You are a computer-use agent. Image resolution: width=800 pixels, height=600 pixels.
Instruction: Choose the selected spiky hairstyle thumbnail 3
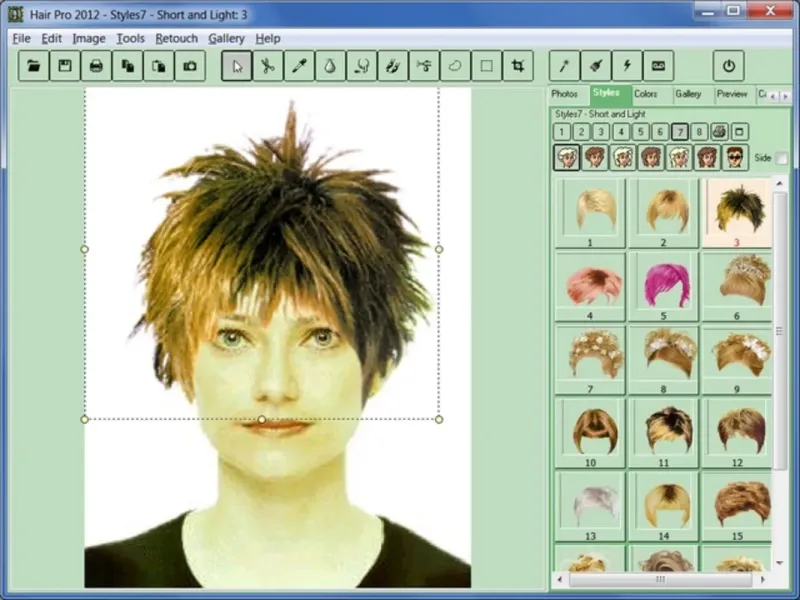point(737,213)
